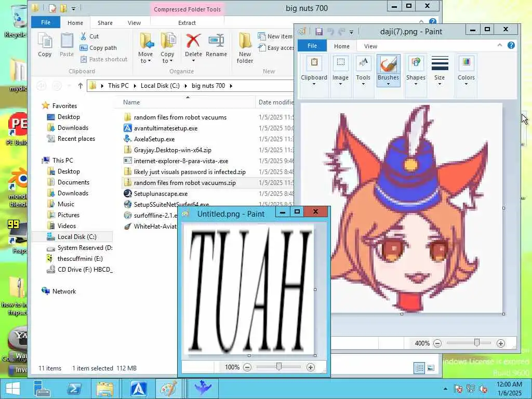Viewport: 532px width, 399px height.
Task: Open View tab in daji(7).png Paint
Action: pos(370,46)
